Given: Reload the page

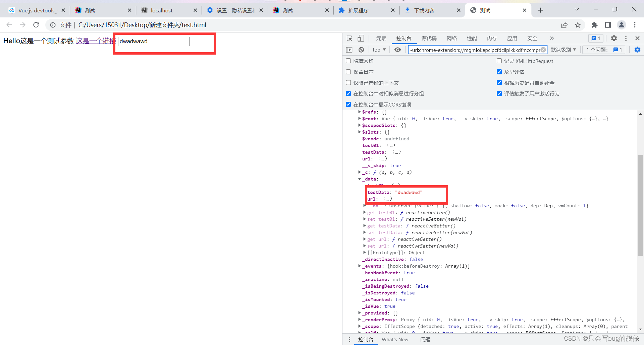Looking at the screenshot, I should (36, 25).
